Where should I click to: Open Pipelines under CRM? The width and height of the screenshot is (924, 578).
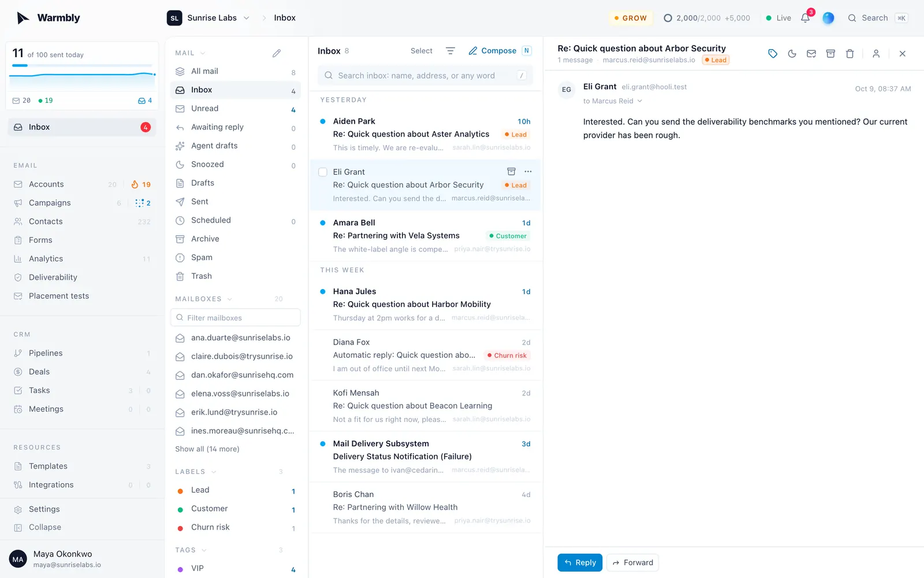[82, 353]
